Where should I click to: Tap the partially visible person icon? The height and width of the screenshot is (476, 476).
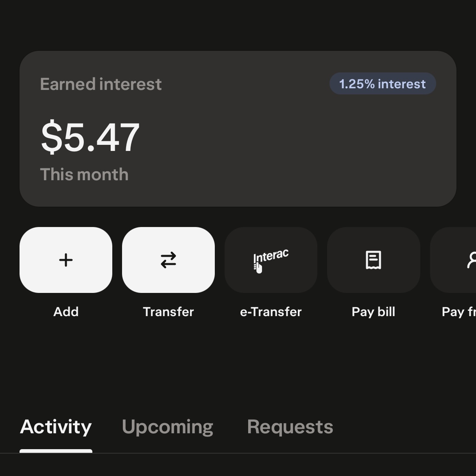point(471,260)
